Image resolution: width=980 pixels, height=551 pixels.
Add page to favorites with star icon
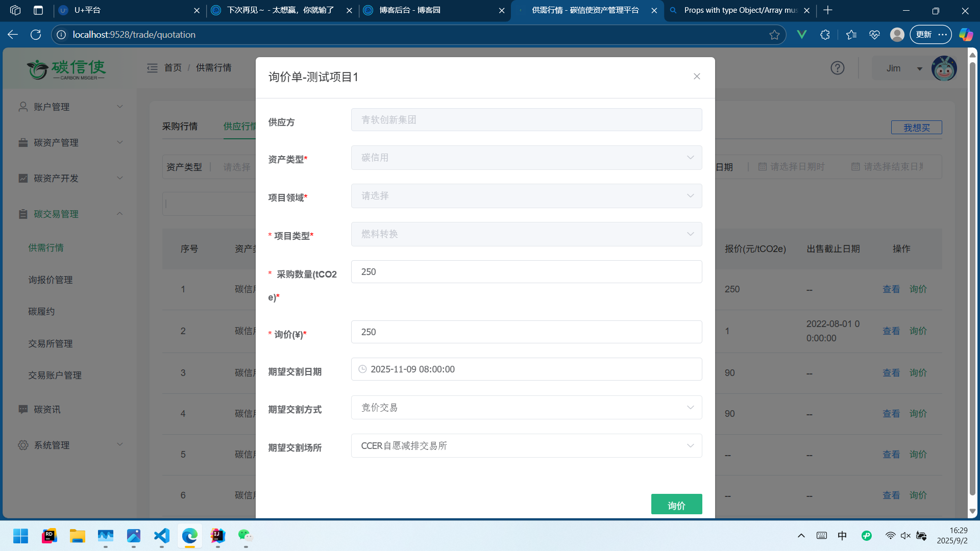[774, 35]
